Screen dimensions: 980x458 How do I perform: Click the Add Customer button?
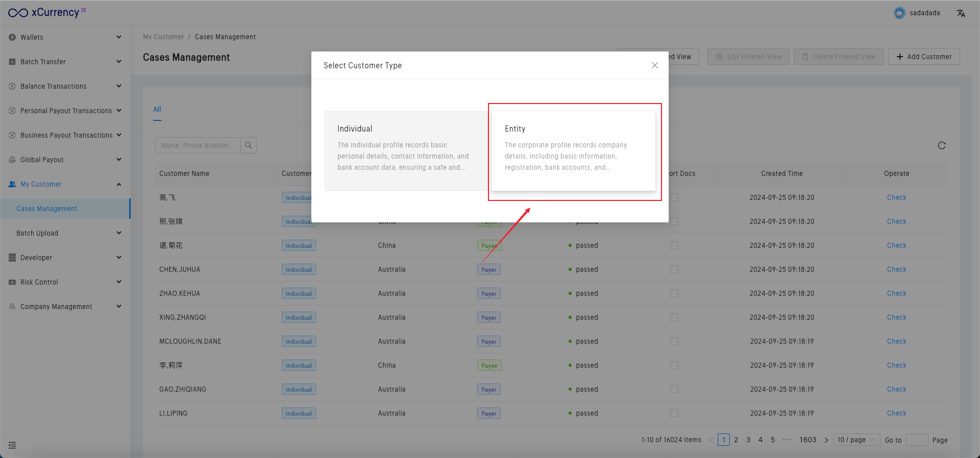tap(924, 57)
